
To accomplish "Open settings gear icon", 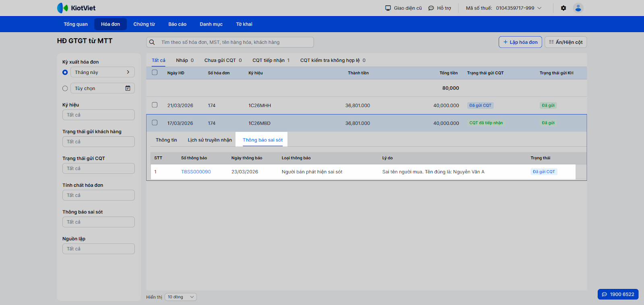I will [563, 8].
